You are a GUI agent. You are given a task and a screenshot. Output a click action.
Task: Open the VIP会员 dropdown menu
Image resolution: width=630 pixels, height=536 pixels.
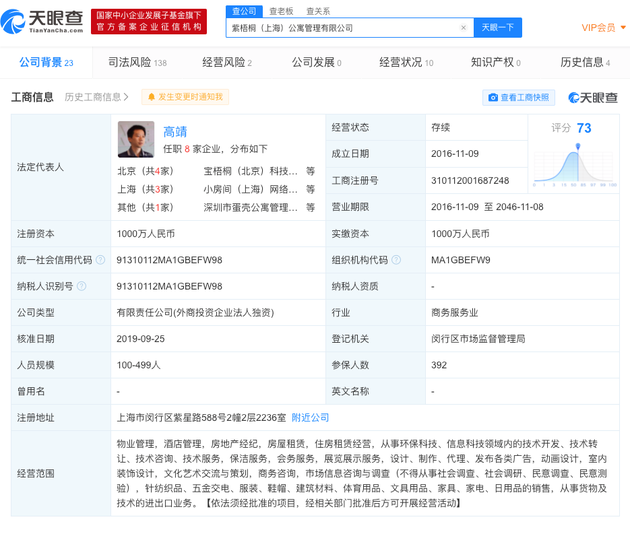[604, 28]
